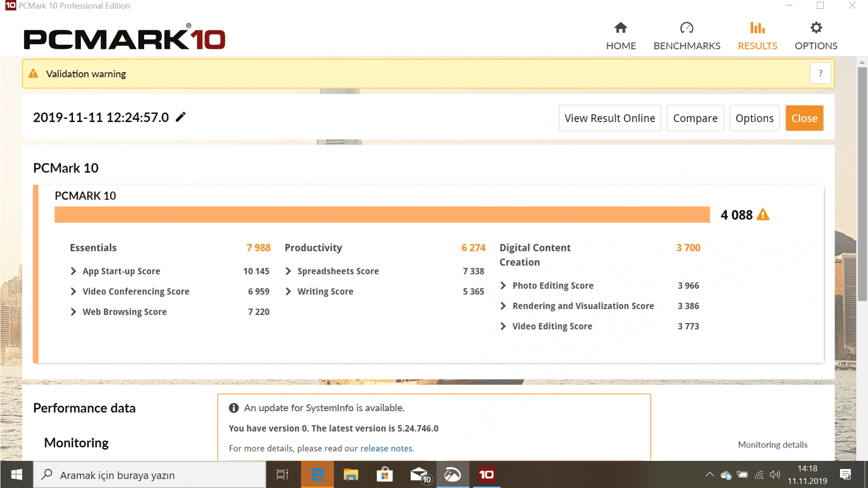
Task: Select the Results tab
Action: point(757,36)
